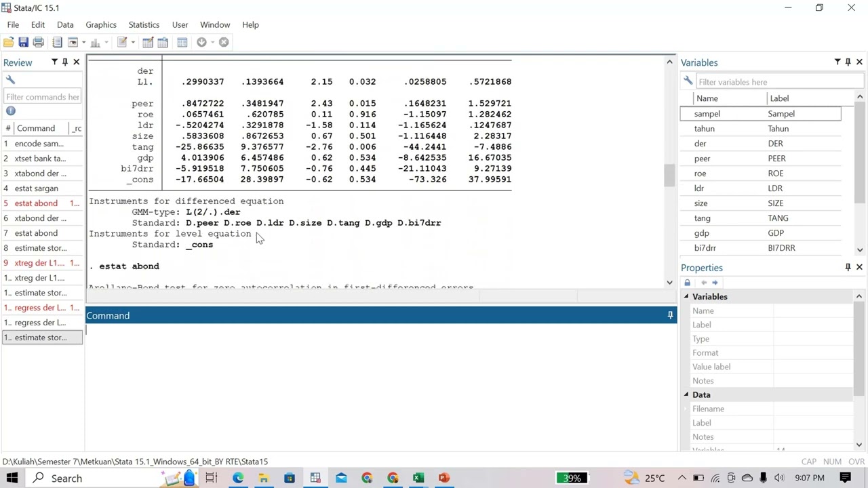Screen dimensions: 868x488
Task: Select the 'bi7drr' variable row
Action: [760, 248]
